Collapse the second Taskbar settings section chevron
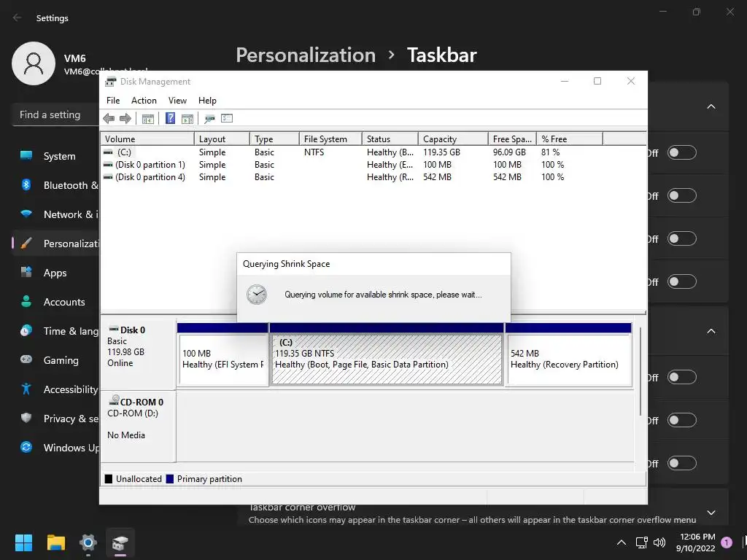747x560 pixels. (711, 331)
